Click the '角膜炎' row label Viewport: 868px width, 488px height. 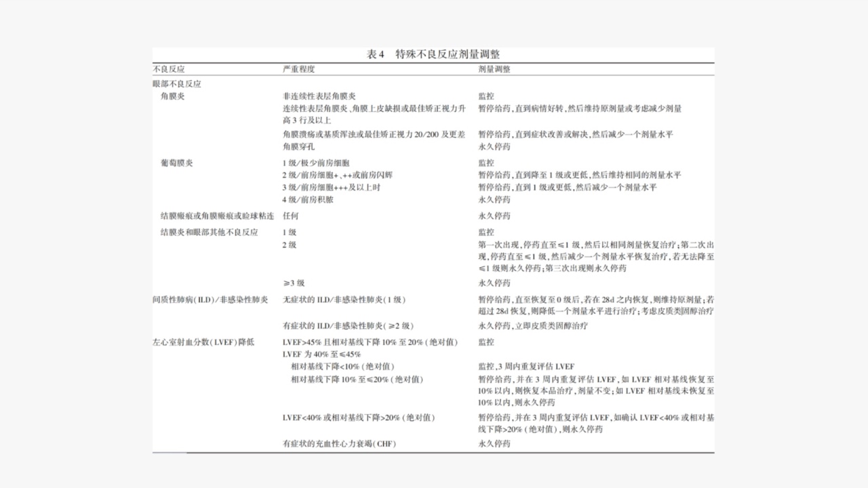click(x=172, y=97)
